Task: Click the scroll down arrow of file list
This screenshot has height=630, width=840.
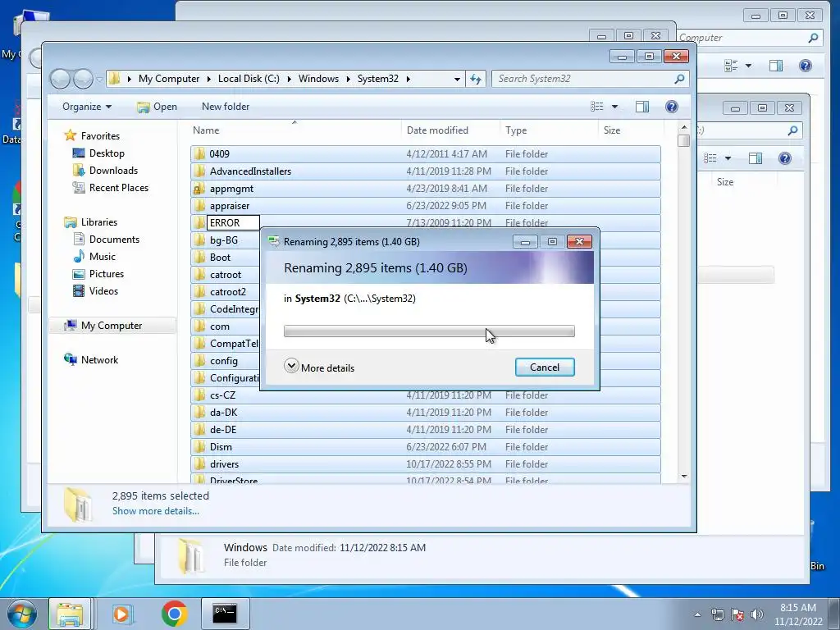Action: click(x=683, y=477)
